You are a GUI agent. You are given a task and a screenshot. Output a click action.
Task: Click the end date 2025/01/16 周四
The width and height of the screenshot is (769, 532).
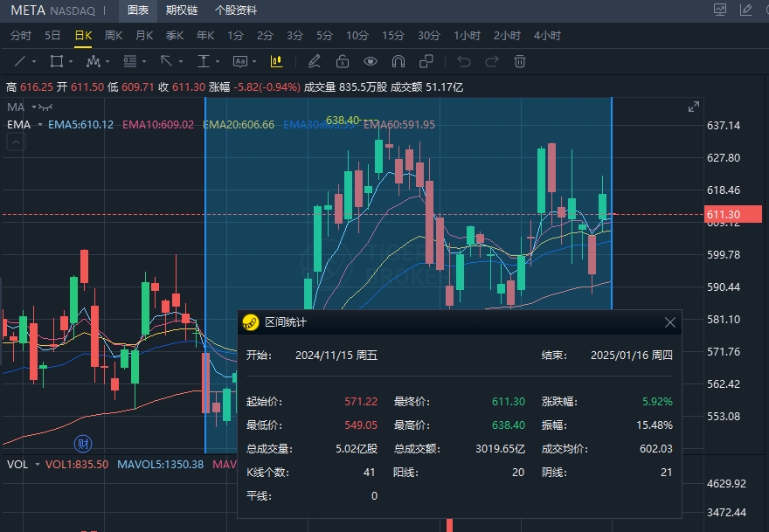click(632, 355)
